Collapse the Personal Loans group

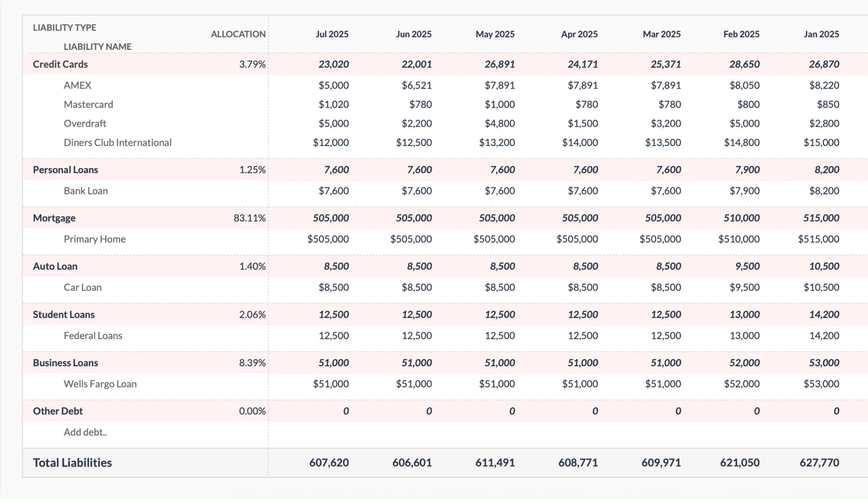[x=65, y=169]
